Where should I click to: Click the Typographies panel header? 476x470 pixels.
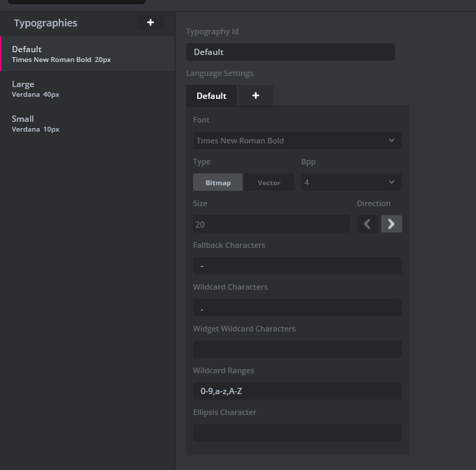[46, 23]
